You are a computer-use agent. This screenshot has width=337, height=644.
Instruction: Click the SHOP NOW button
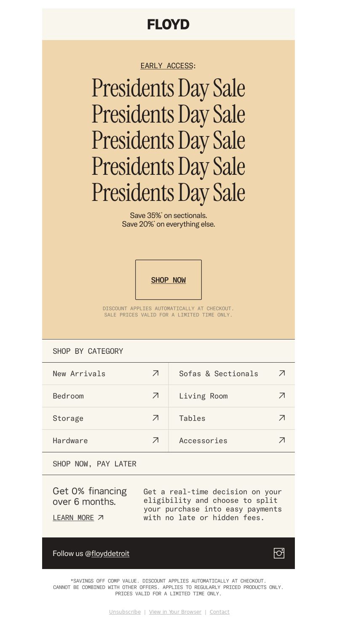(168, 280)
